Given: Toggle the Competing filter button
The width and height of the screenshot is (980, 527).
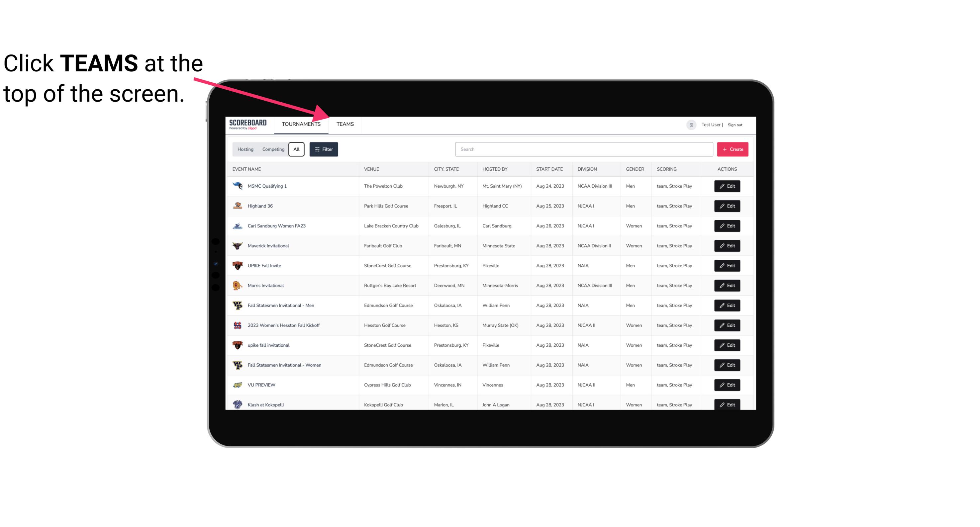Looking at the screenshot, I should tap(272, 149).
